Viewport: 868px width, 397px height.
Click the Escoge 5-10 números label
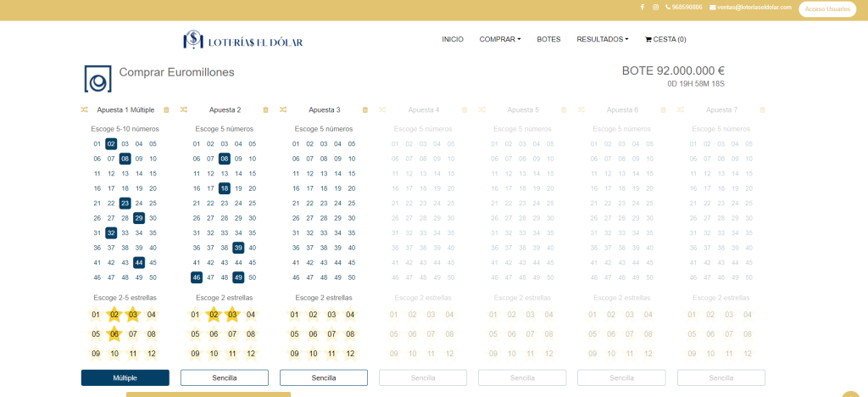[125, 129]
